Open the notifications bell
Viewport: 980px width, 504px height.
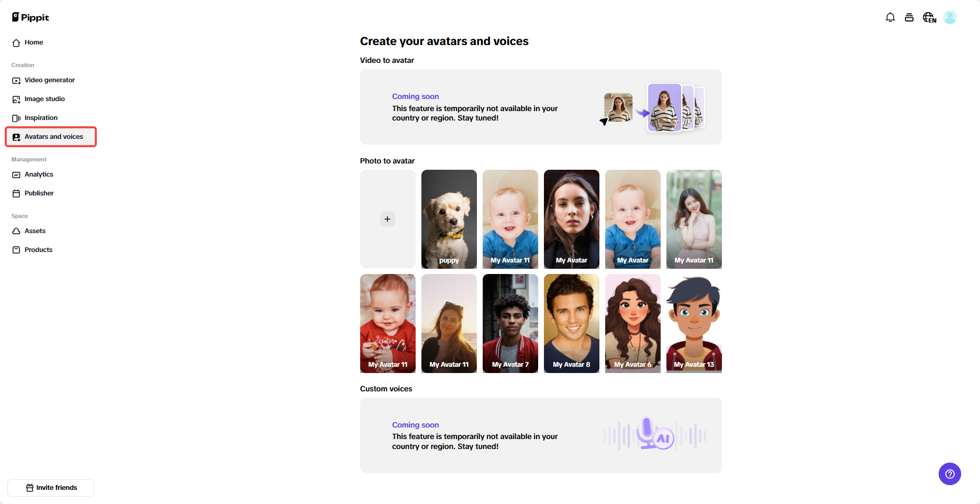coord(890,17)
